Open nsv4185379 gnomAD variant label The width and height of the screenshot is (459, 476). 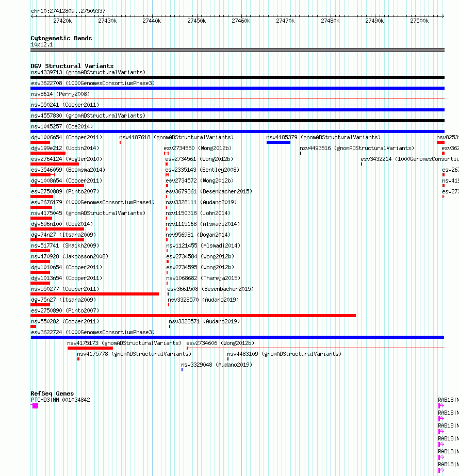tap(323, 137)
